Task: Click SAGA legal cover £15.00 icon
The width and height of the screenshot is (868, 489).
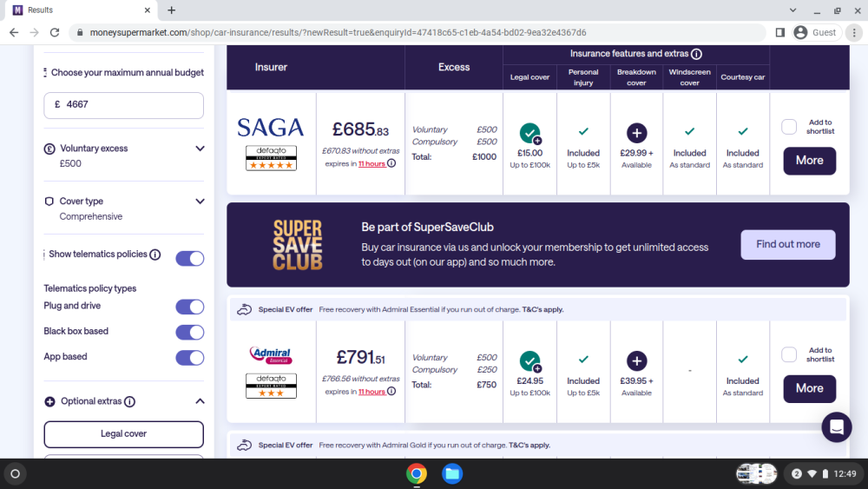Action: pos(529,133)
